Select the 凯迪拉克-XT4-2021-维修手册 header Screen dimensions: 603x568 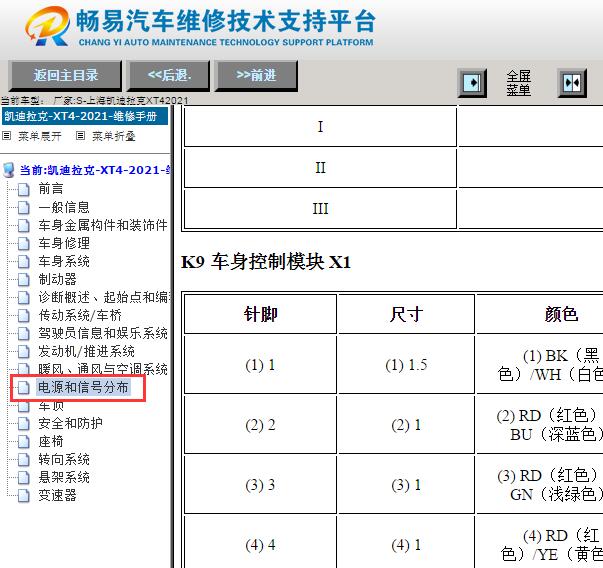pos(85,116)
